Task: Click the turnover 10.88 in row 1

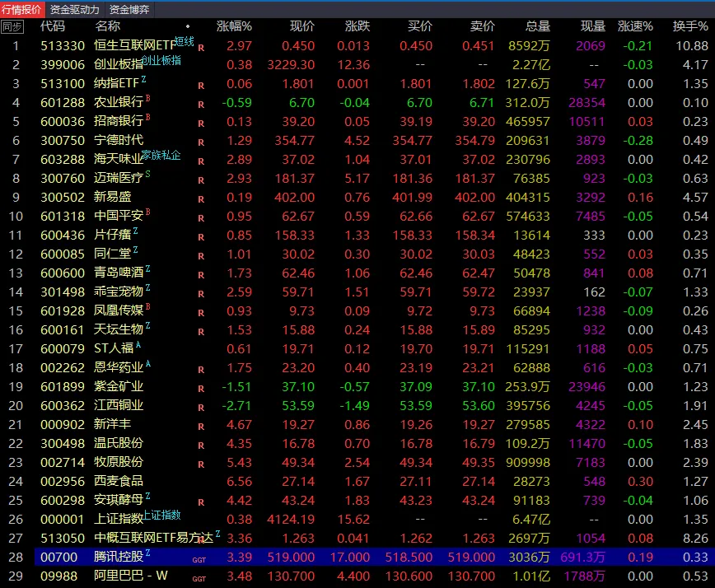Action: click(x=692, y=46)
